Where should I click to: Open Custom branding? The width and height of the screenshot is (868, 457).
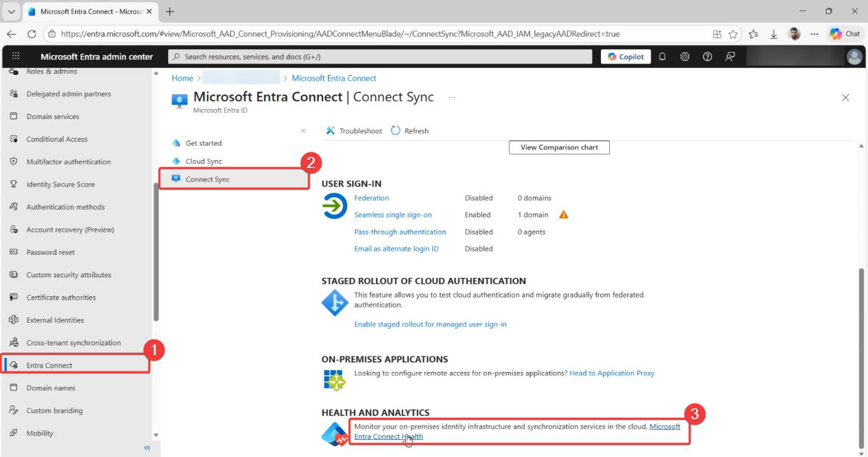pos(54,410)
